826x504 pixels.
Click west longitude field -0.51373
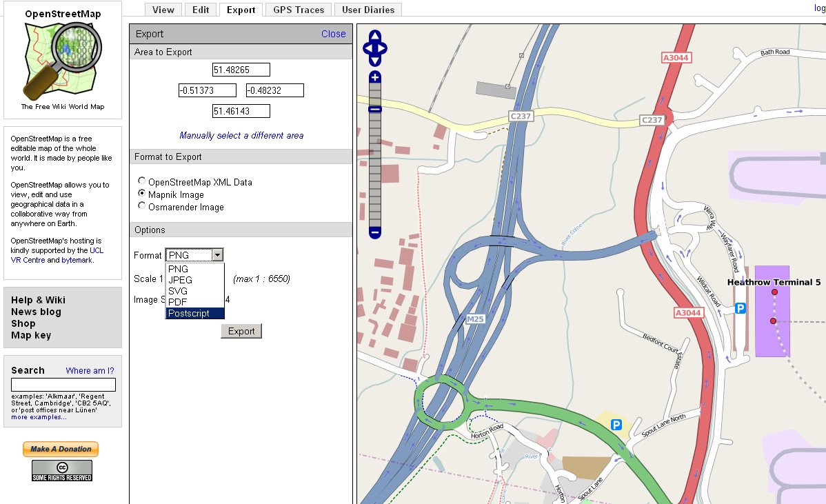click(208, 90)
